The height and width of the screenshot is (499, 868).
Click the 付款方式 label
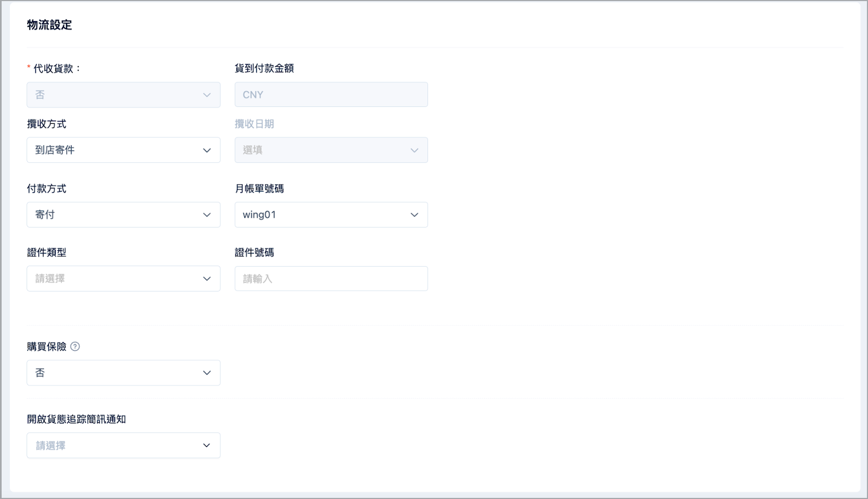click(47, 188)
